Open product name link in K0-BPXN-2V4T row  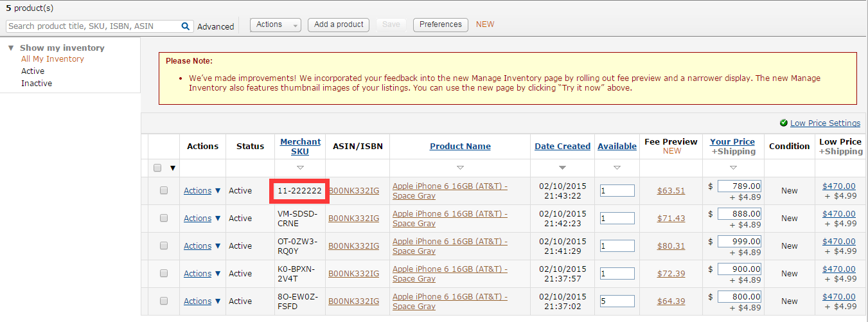pyautogui.click(x=450, y=274)
